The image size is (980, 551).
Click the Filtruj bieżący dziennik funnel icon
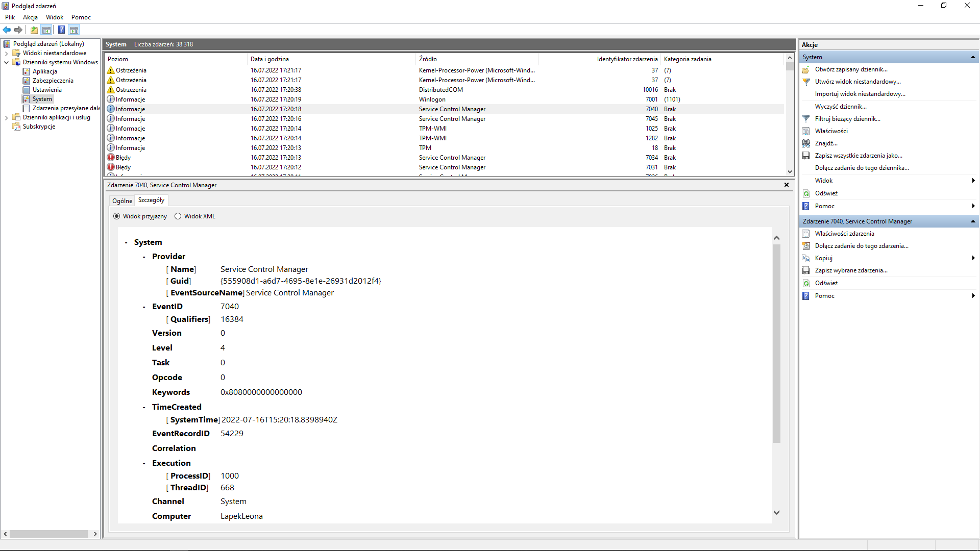806,119
